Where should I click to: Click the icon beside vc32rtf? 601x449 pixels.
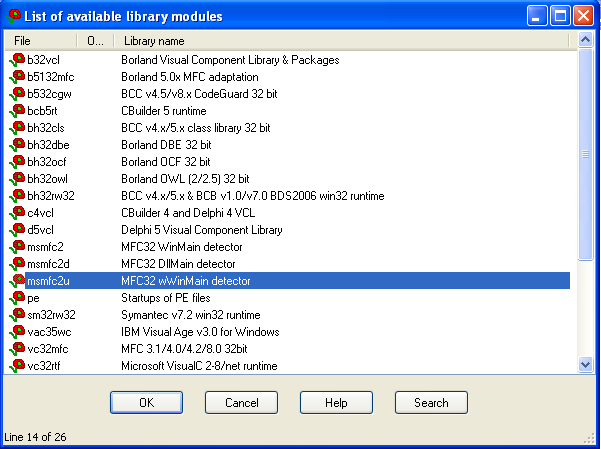[17, 366]
